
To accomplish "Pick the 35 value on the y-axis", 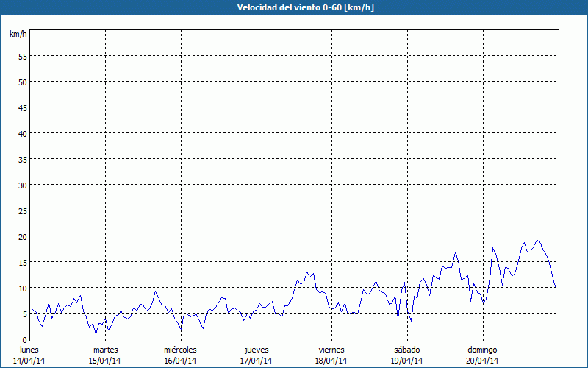I will pos(22,159).
